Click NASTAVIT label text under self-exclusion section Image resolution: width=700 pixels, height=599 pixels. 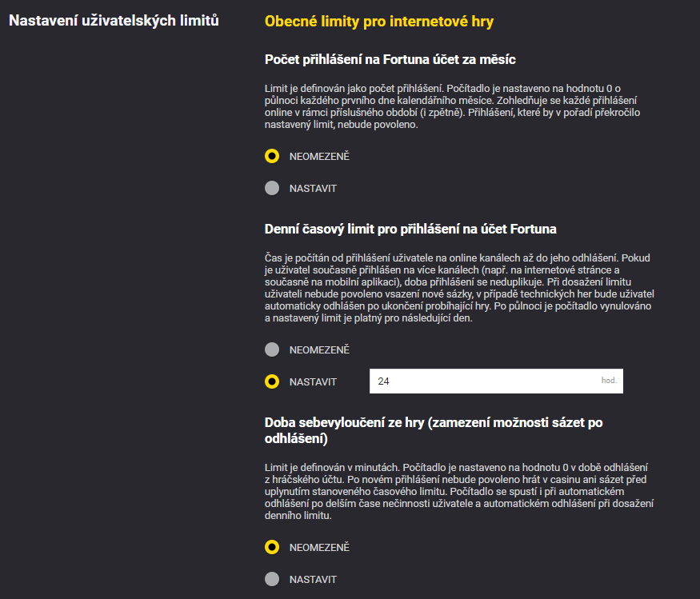313,580
